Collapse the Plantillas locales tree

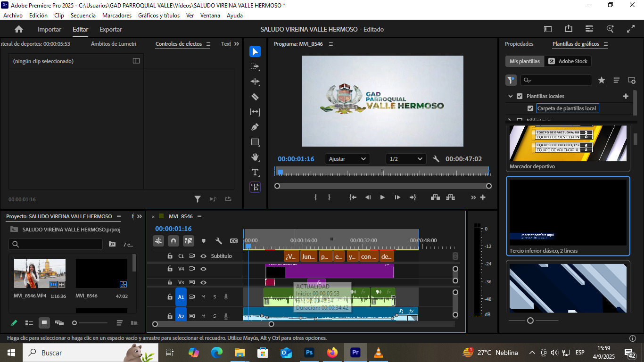(x=510, y=96)
